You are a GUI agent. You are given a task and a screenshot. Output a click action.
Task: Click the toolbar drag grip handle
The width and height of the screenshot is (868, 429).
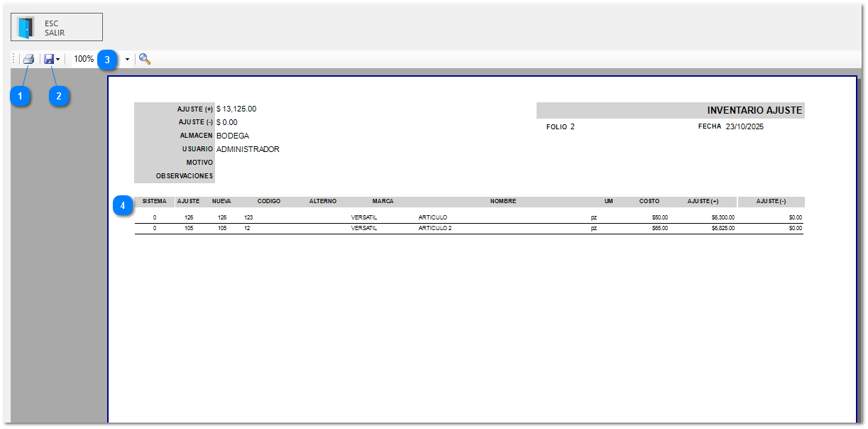(13, 60)
